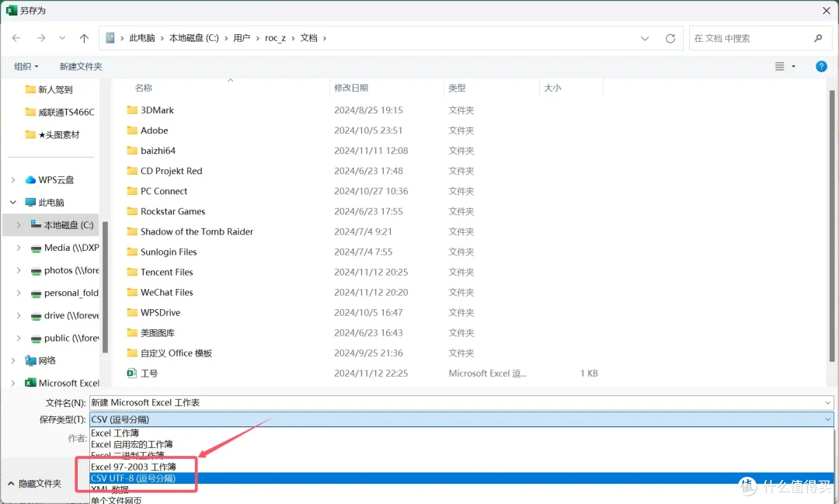The width and height of the screenshot is (839, 504).
Task: Expand 本地磁盘 (C:) tree node
Action: 19,224
